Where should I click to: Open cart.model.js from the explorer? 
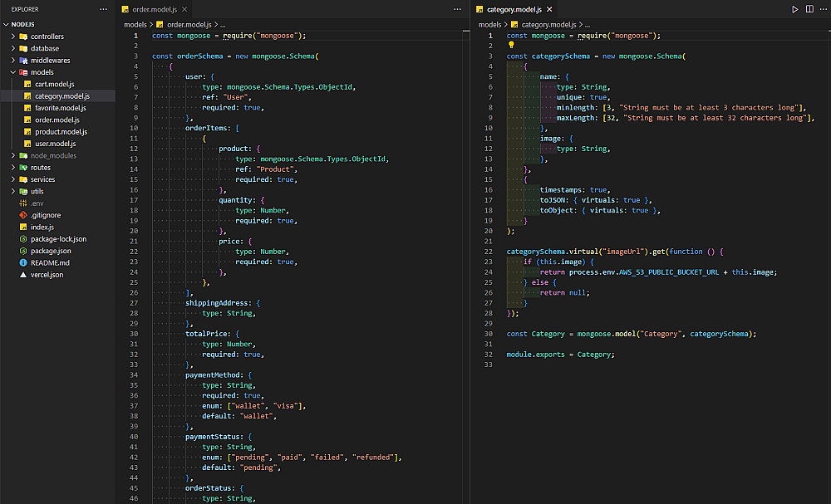pos(54,84)
